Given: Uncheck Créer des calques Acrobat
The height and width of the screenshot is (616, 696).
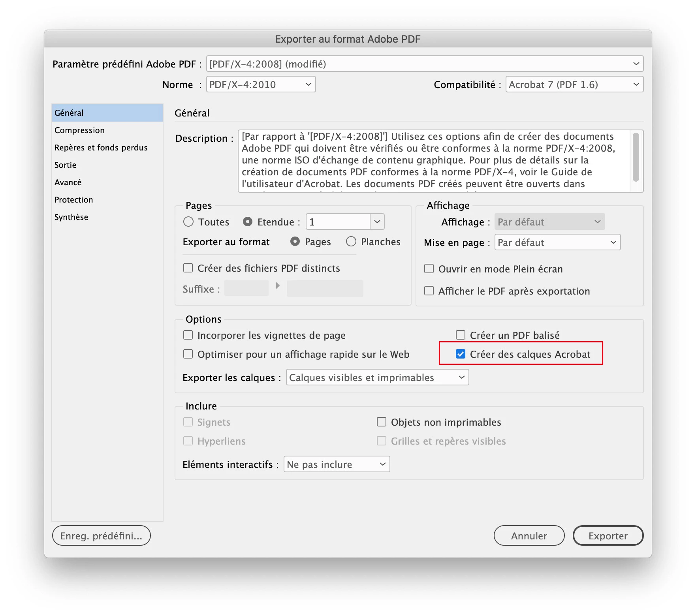Looking at the screenshot, I should pos(461,354).
